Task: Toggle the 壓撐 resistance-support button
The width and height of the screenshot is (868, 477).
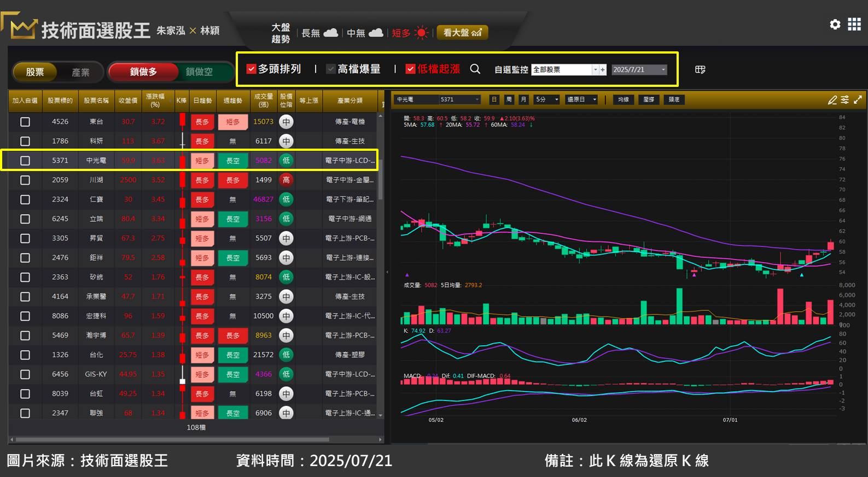Action: (x=649, y=99)
